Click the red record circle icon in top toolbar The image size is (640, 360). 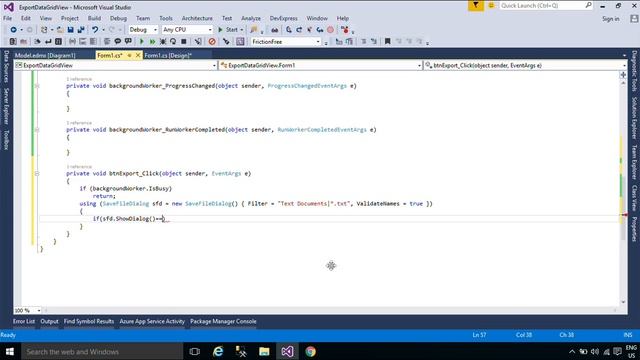pos(331,30)
